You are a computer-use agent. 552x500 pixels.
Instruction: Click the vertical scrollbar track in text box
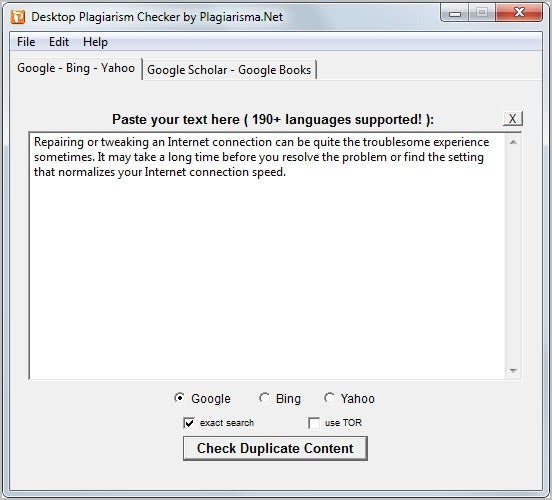pos(513,256)
